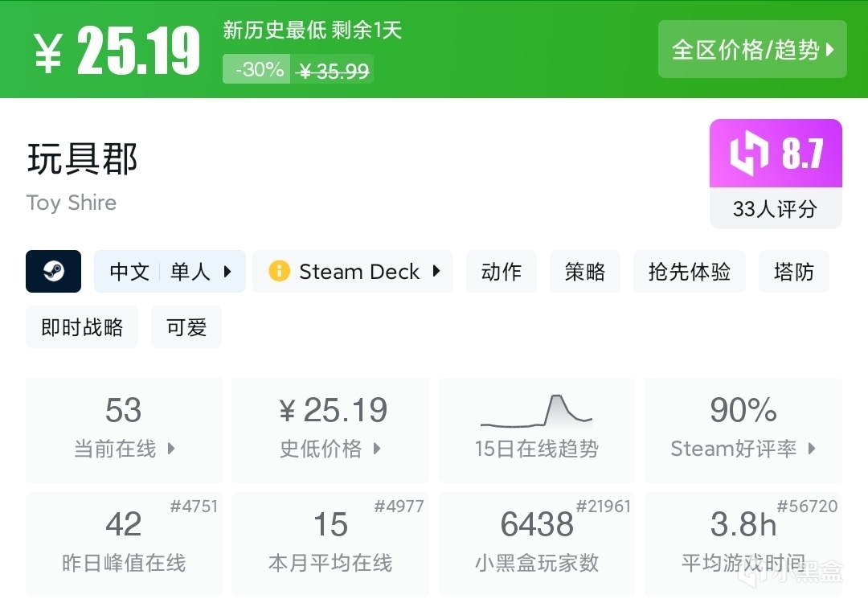Select the 动作 genre tag
Image resolution: width=868 pixels, height=603 pixels.
point(502,272)
